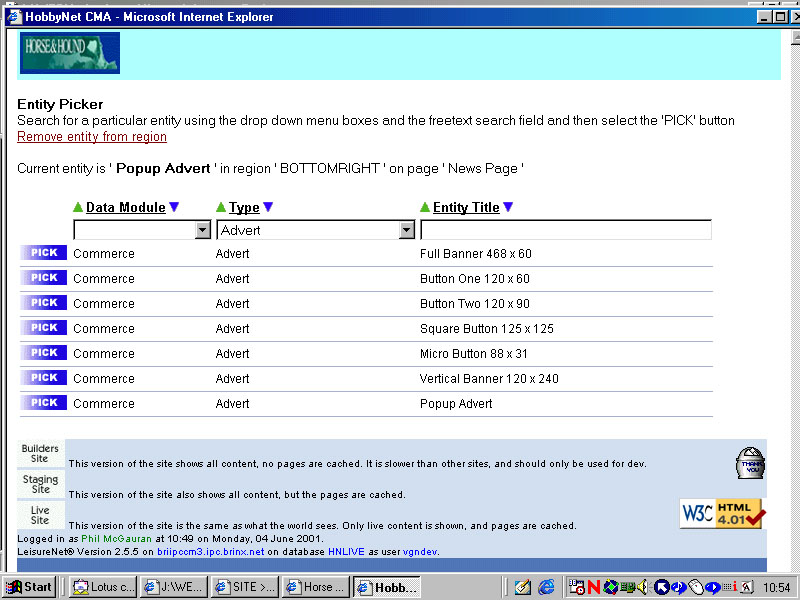Pick Vertical Banner 120 x 240
This screenshot has width=800, height=600.
43,378
